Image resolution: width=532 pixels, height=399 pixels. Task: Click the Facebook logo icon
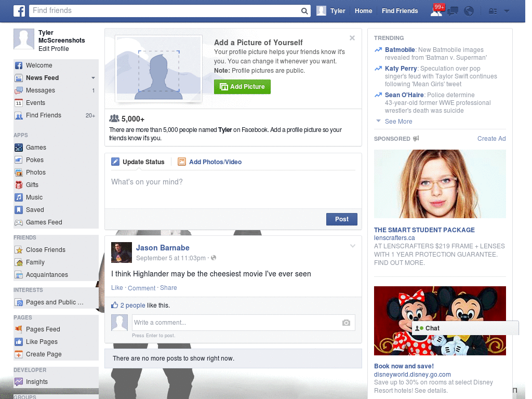click(19, 11)
